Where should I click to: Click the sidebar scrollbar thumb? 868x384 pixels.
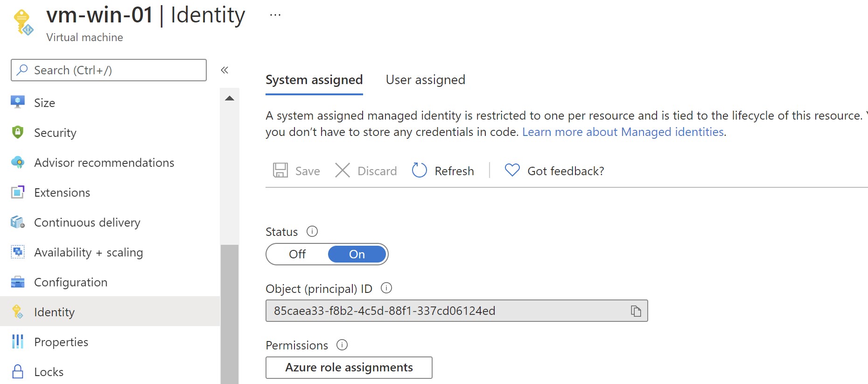pyautogui.click(x=230, y=314)
